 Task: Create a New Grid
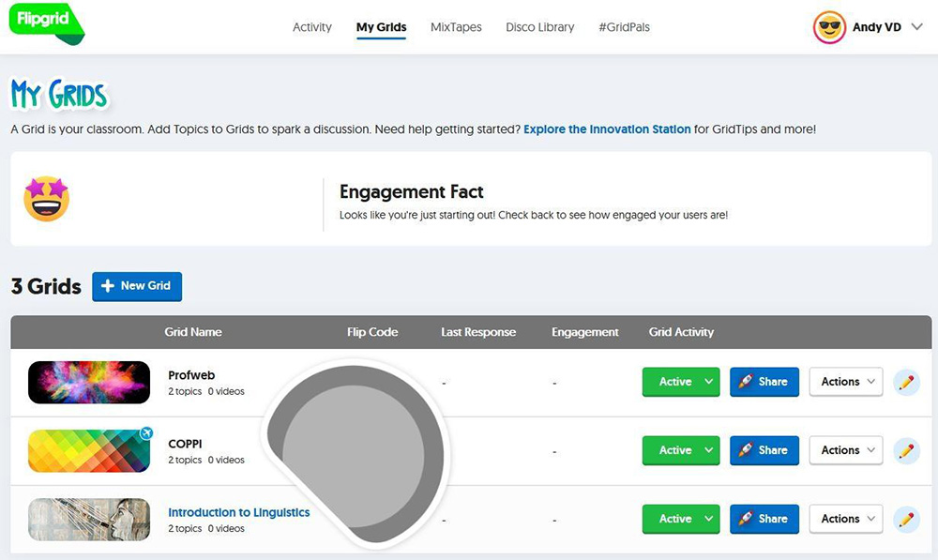click(x=137, y=286)
